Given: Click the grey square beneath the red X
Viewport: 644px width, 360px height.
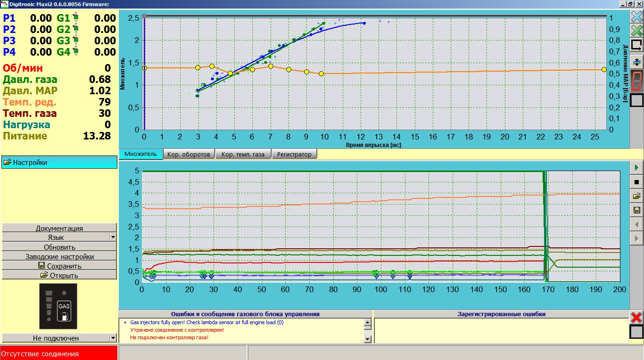Looking at the screenshot, I should pyautogui.click(x=636, y=332).
